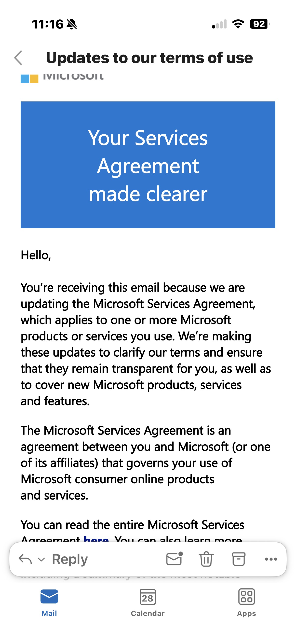This screenshot has height=644, width=296.
Task: Delete email with trash icon
Action: [206, 559]
